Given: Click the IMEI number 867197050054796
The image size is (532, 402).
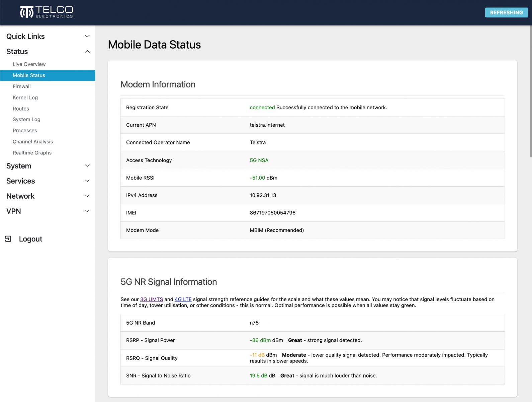Looking at the screenshot, I should coord(272,212).
